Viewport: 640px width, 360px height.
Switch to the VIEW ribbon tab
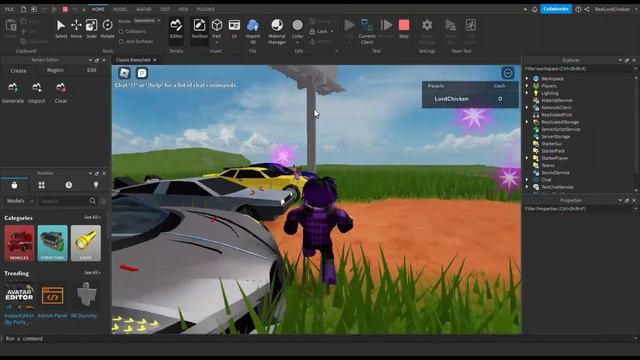[183, 9]
